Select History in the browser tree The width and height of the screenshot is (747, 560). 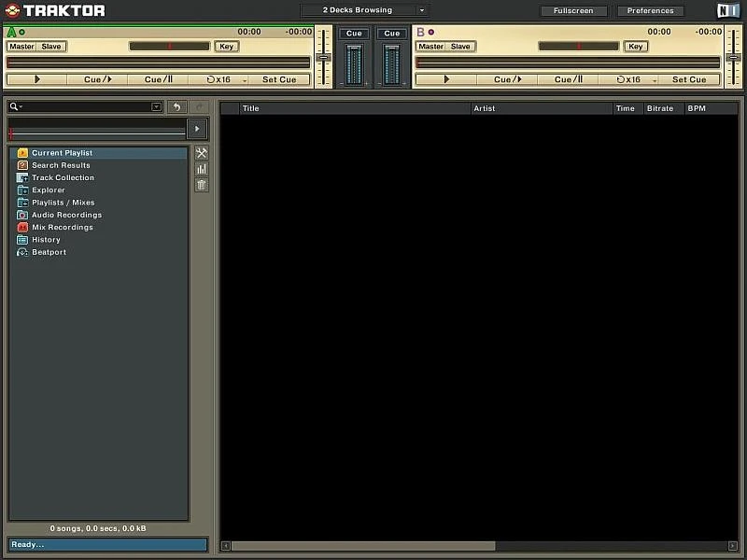point(46,240)
